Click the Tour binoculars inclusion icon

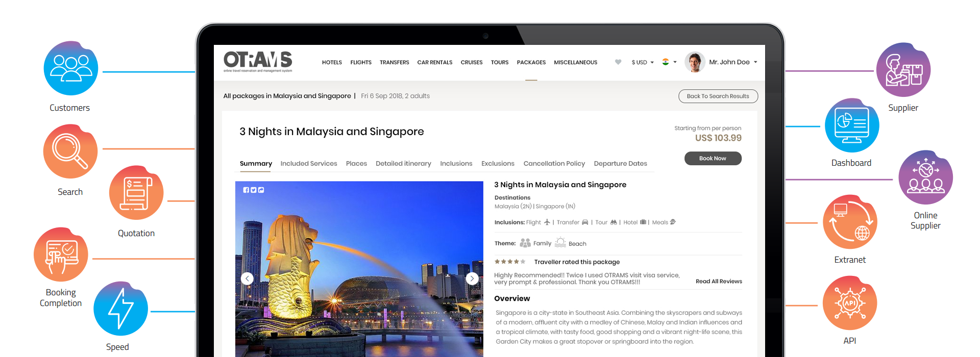(x=614, y=222)
